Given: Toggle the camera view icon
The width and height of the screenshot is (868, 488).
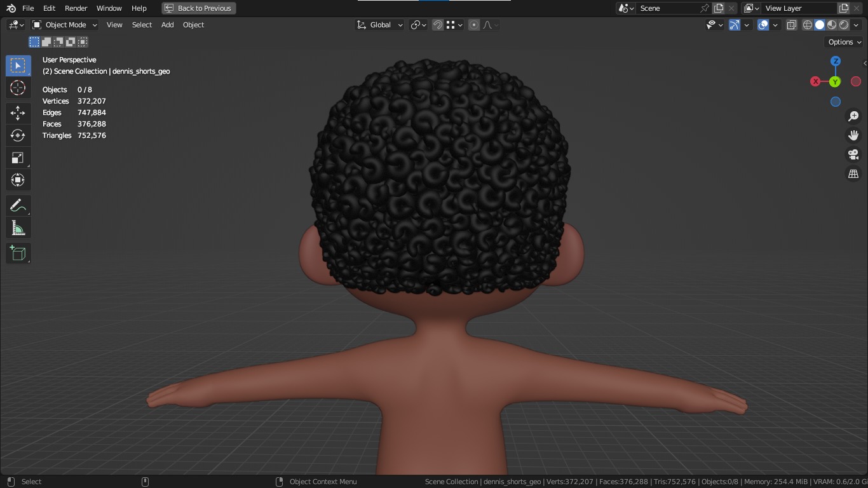Looking at the screenshot, I should [853, 154].
